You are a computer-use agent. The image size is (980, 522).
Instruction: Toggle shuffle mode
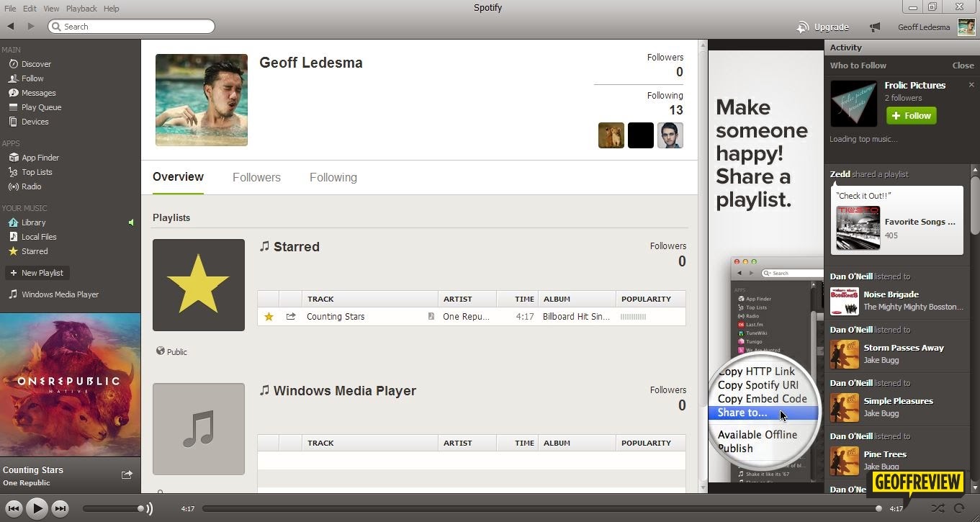(x=938, y=508)
